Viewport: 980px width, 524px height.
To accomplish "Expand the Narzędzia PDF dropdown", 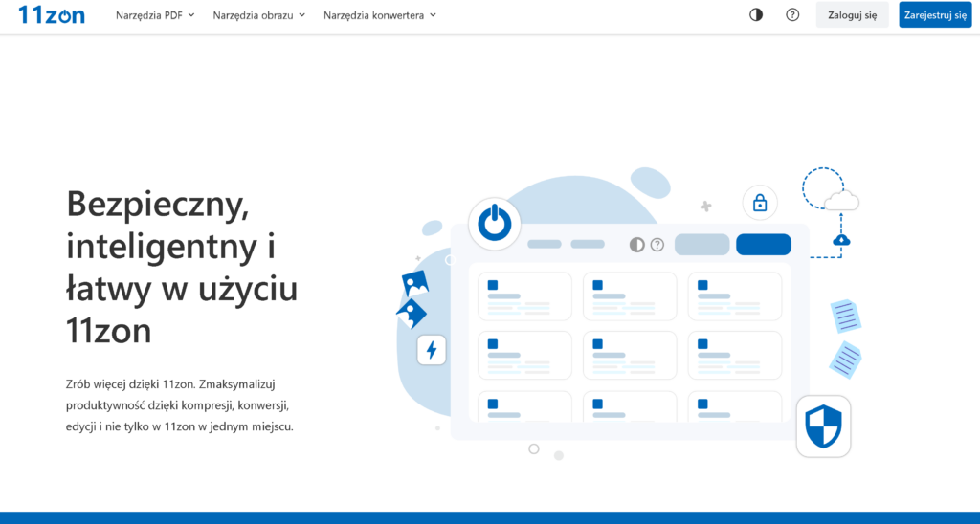I will [x=155, y=15].
